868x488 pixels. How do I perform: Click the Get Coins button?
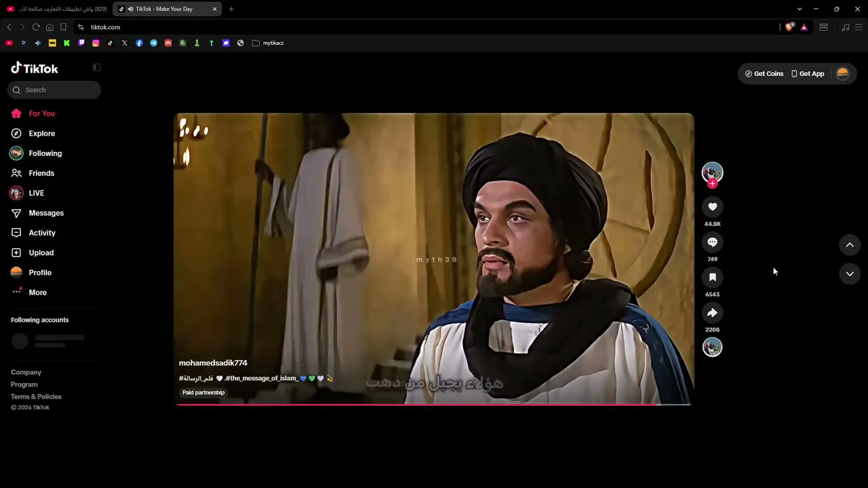coord(764,74)
